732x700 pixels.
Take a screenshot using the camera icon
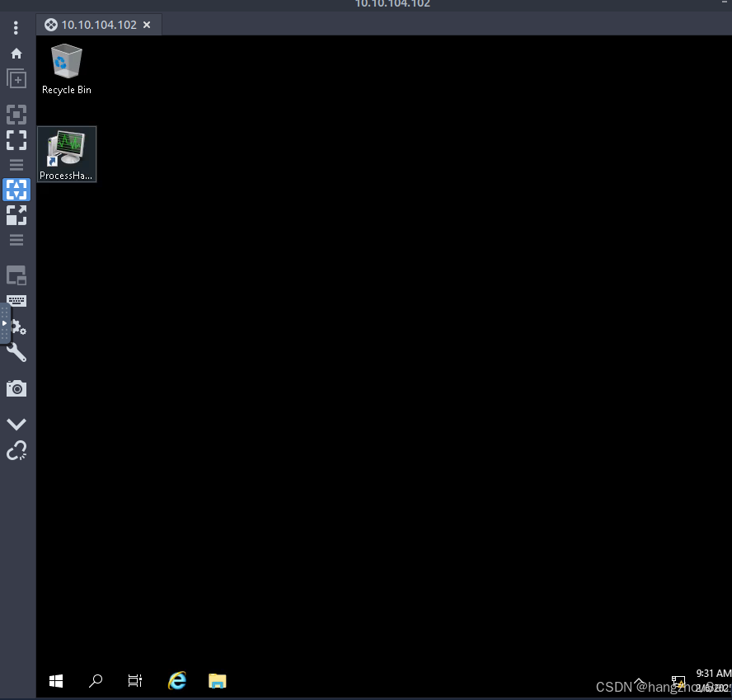(16, 388)
